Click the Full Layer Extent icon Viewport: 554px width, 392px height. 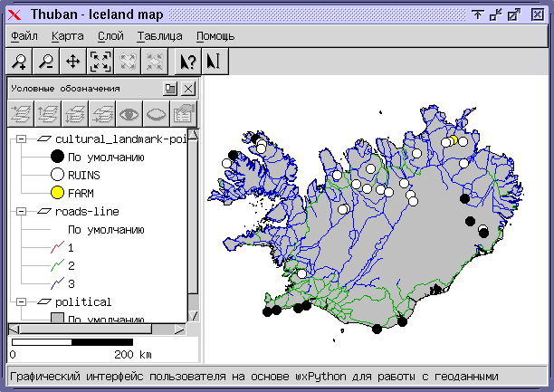pos(128,62)
